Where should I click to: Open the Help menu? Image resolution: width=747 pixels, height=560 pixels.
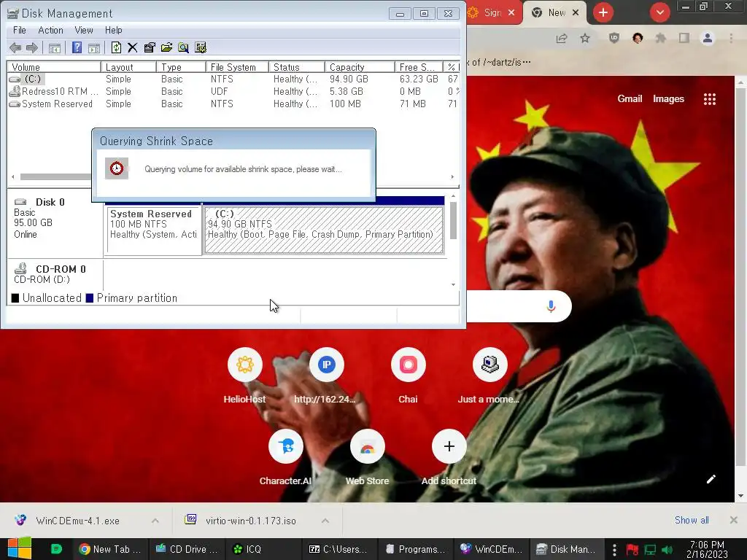click(113, 30)
